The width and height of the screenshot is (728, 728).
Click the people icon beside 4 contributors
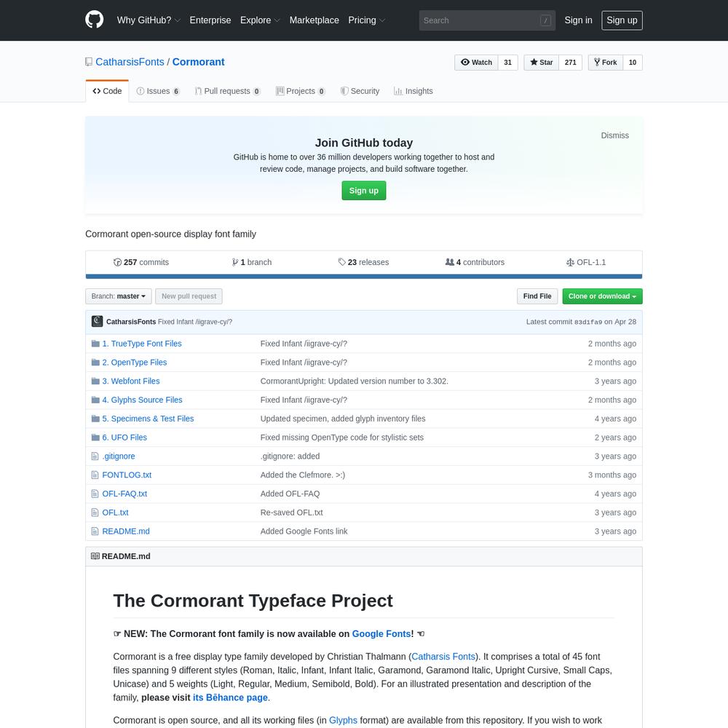[449, 262]
